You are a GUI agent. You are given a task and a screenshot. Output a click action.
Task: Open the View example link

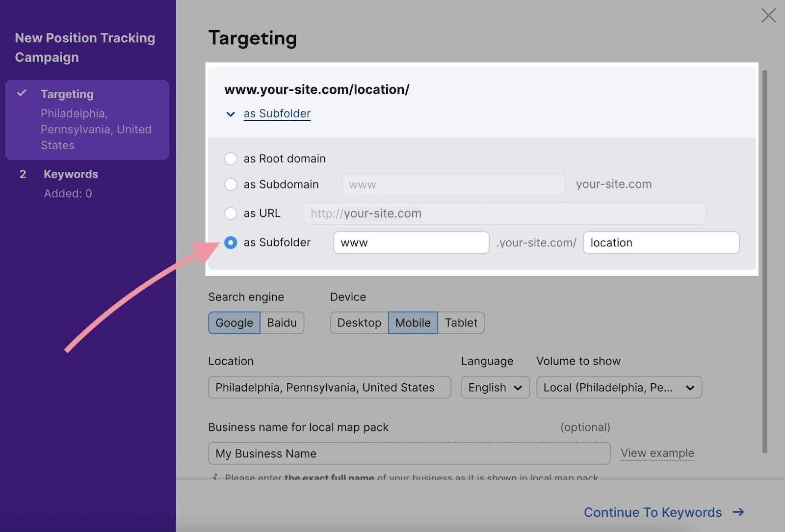click(657, 453)
